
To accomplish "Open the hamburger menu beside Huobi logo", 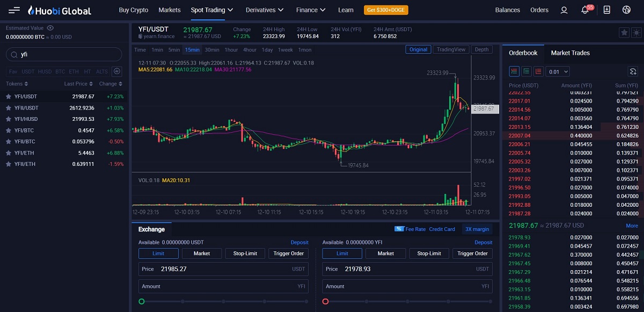I will click(14, 10).
